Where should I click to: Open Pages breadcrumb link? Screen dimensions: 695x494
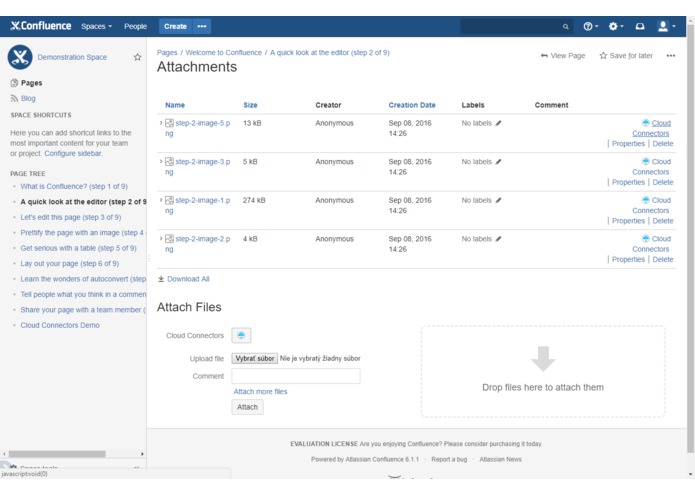(x=167, y=52)
